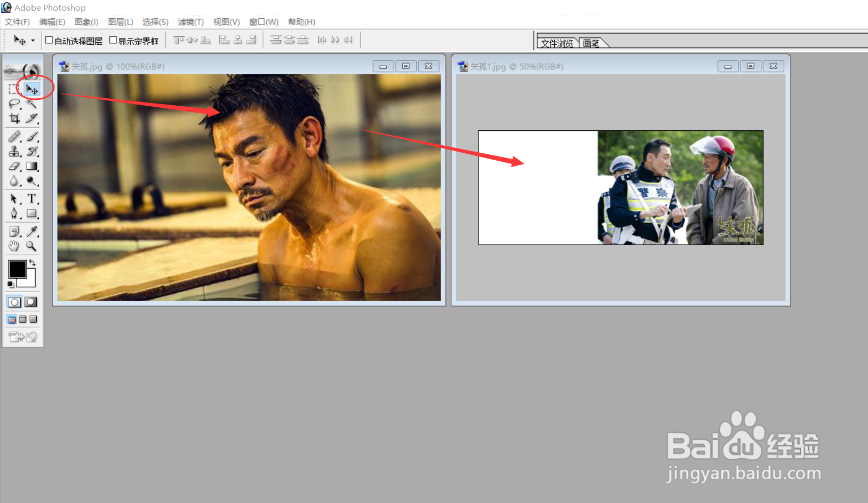Open 编辑(E) menu
Viewport: 868px width, 503px height.
pyautogui.click(x=52, y=22)
